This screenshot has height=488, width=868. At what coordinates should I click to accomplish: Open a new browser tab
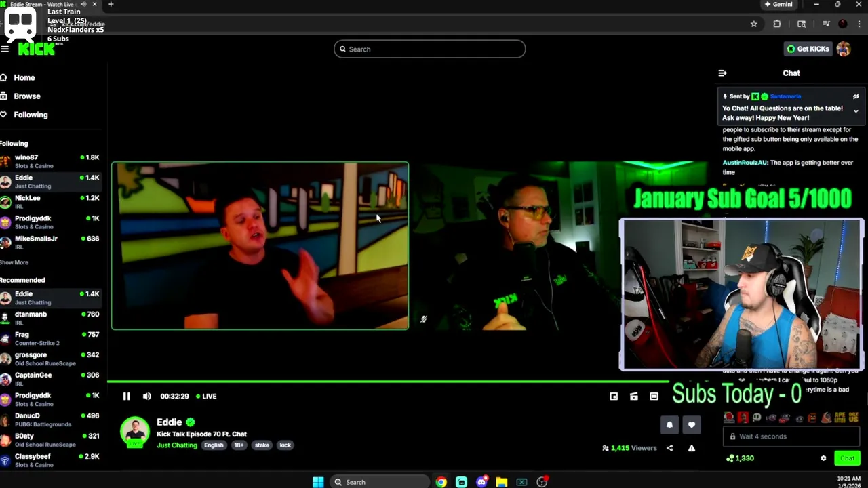pos(111,4)
